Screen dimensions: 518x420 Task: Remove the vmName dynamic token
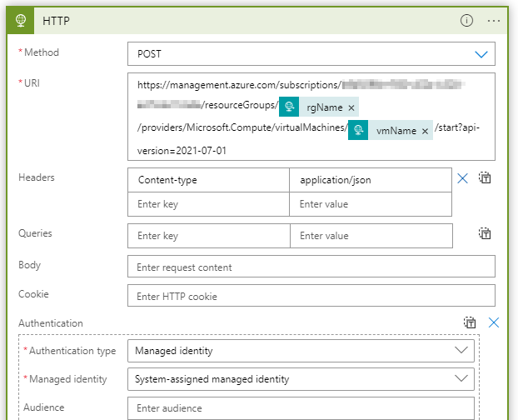426,131
